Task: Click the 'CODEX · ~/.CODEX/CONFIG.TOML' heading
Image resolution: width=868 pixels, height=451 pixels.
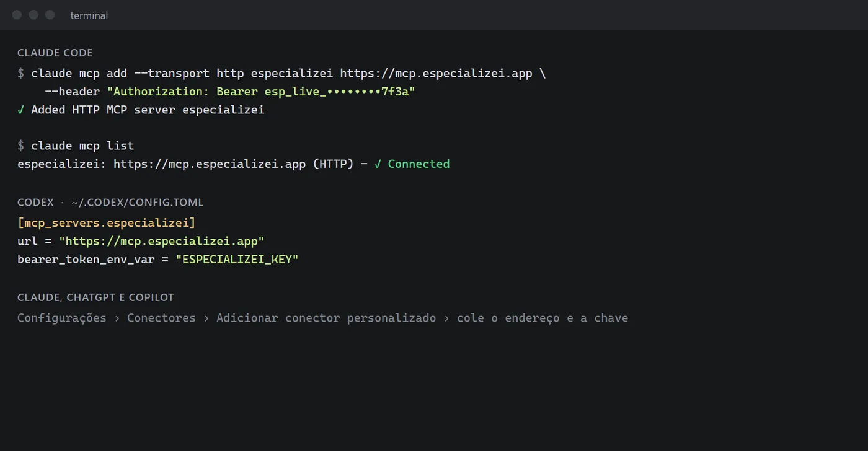Action: point(110,203)
